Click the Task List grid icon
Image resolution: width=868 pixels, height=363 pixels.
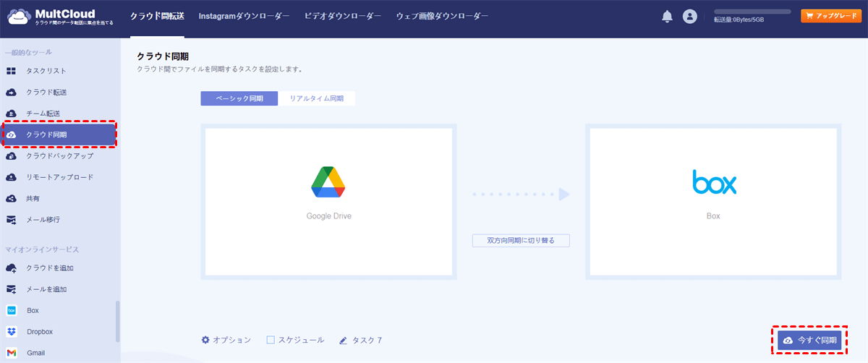(12, 71)
